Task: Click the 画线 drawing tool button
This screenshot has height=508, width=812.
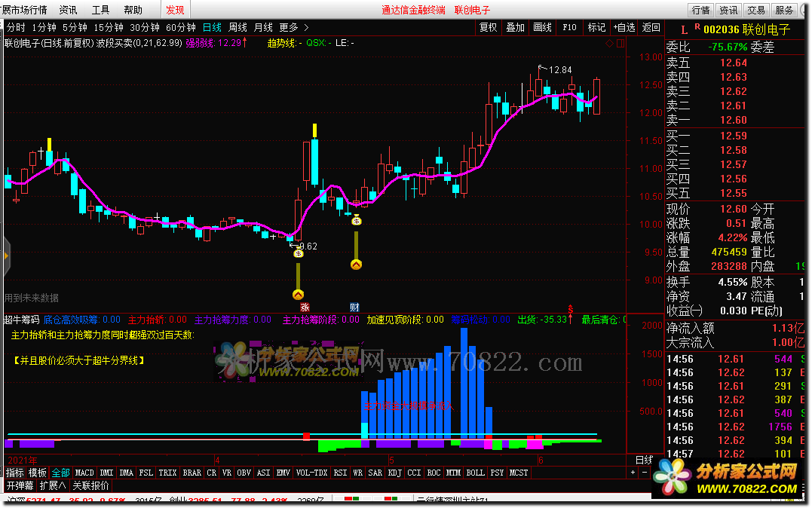Action: click(x=542, y=27)
